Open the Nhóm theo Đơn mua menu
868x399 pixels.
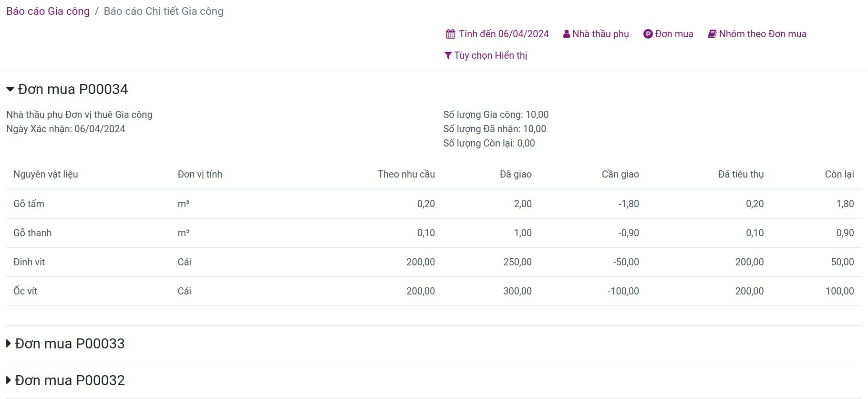[x=763, y=34]
